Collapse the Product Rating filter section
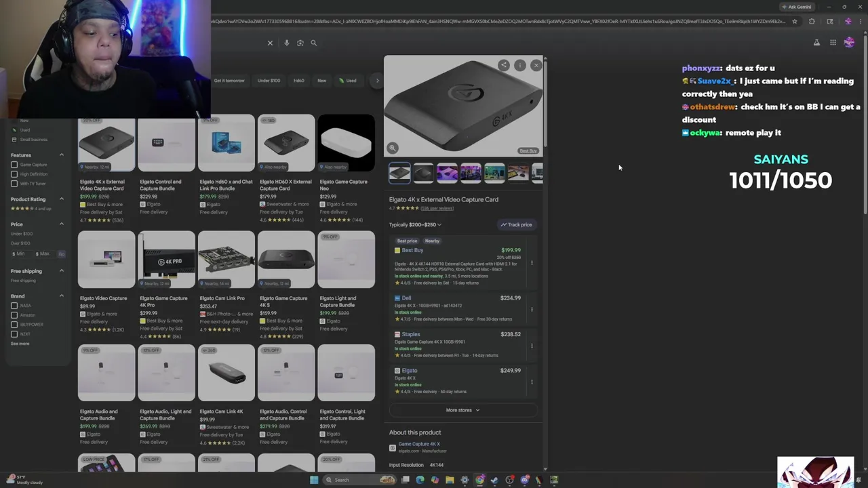Viewport: 868px width, 488px height. click(61, 199)
